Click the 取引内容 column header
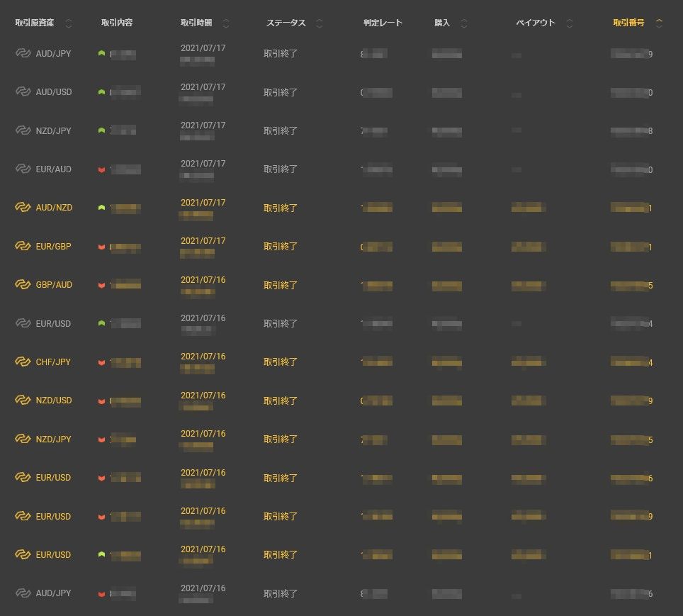683x616 pixels. coord(117,23)
